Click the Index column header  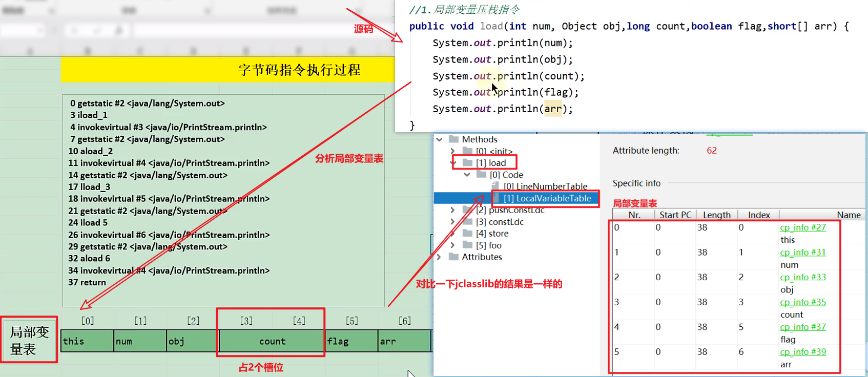click(x=758, y=215)
